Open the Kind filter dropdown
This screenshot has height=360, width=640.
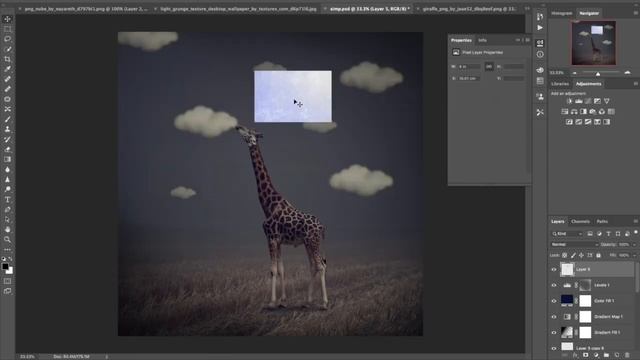pyautogui.click(x=567, y=234)
